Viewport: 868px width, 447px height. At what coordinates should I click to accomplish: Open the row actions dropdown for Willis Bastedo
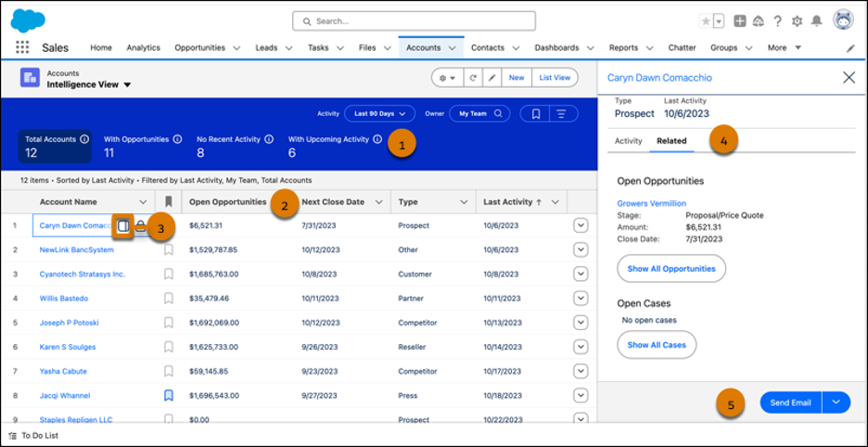pos(581,298)
